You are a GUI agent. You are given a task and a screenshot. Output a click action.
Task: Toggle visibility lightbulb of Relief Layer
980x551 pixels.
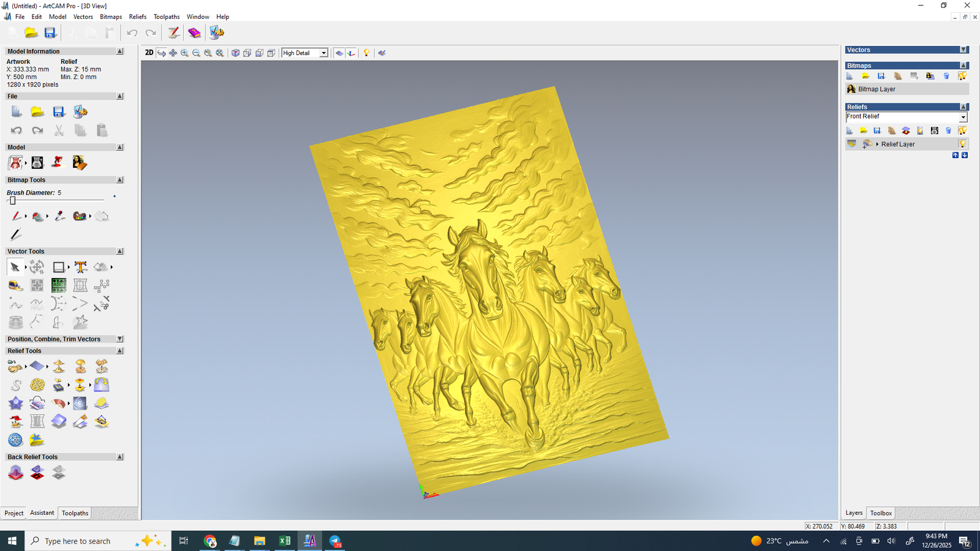(x=962, y=144)
